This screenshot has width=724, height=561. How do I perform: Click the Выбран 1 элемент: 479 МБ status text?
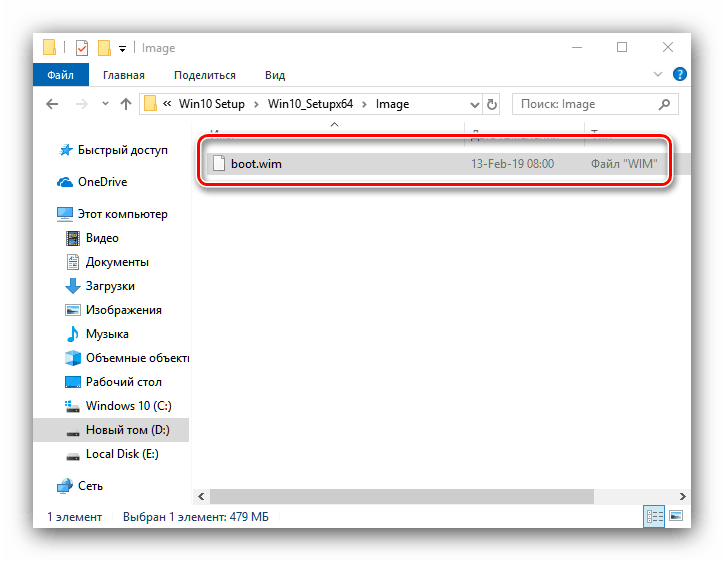pyautogui.click(x=196, y=517)
